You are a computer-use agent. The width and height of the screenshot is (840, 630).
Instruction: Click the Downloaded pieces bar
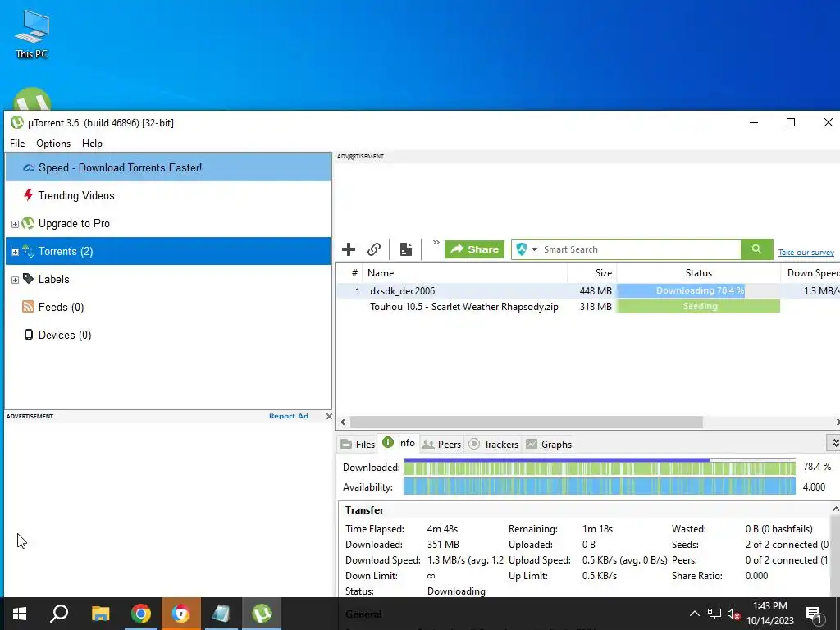click(x=599, y=467)
